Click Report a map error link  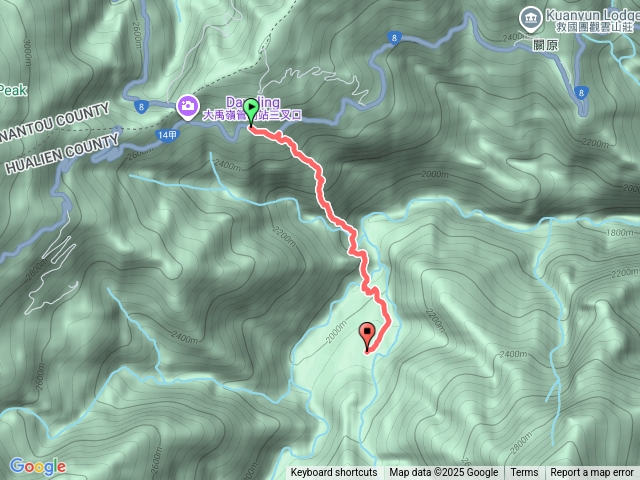pos(592,473)
